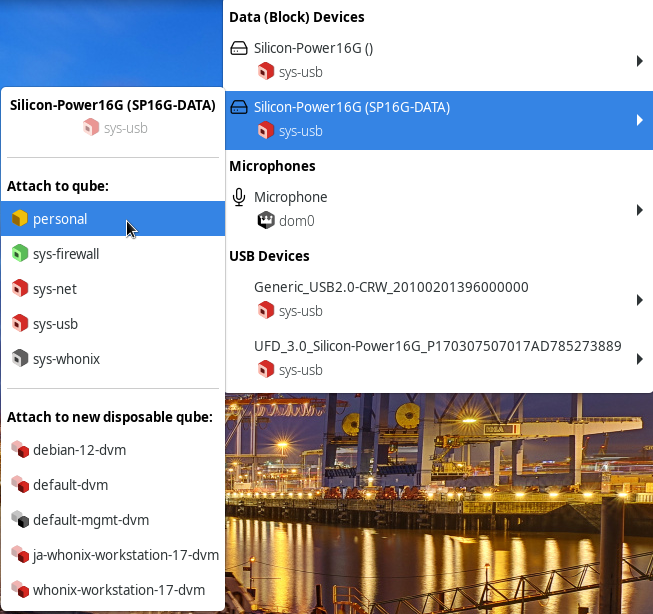Screen dimensions: 653x614
Task: Click the ja-whonix-workstation-17-dvm disposable icon
Action: tap(20, 554)
